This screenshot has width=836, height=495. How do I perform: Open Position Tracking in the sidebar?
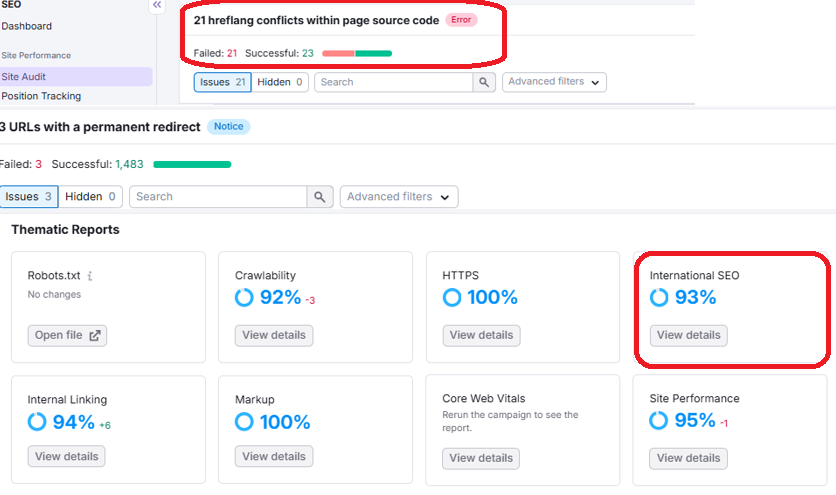pyautogui.click(x=41, y=96)
